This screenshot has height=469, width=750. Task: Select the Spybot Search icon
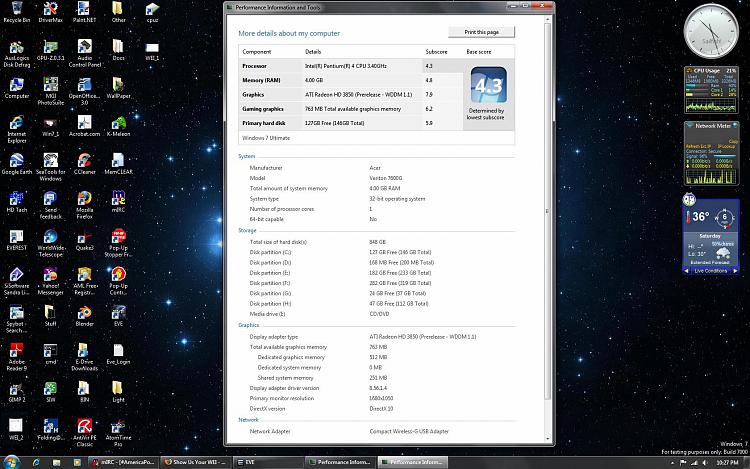[x=17, y=319]
